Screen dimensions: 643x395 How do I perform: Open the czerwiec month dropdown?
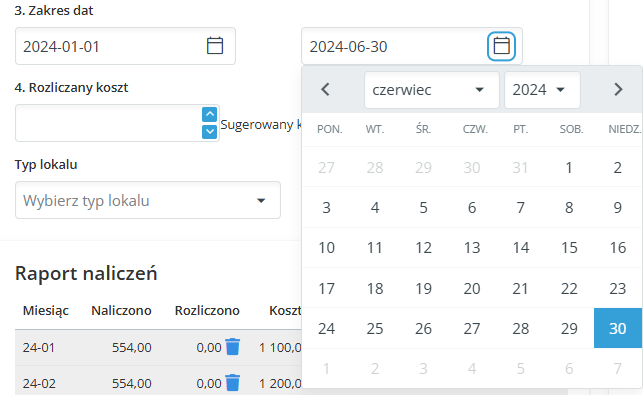[431, 90]
